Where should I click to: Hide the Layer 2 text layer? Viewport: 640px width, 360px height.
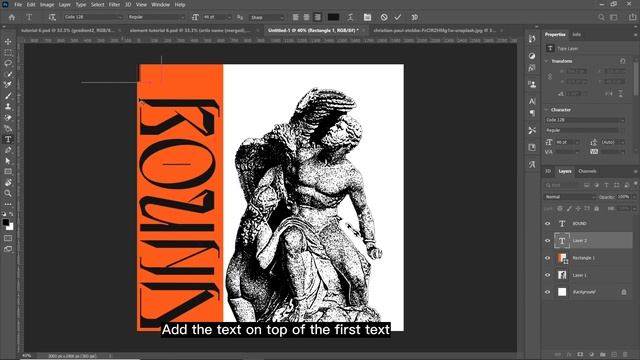tap(548, 241)
